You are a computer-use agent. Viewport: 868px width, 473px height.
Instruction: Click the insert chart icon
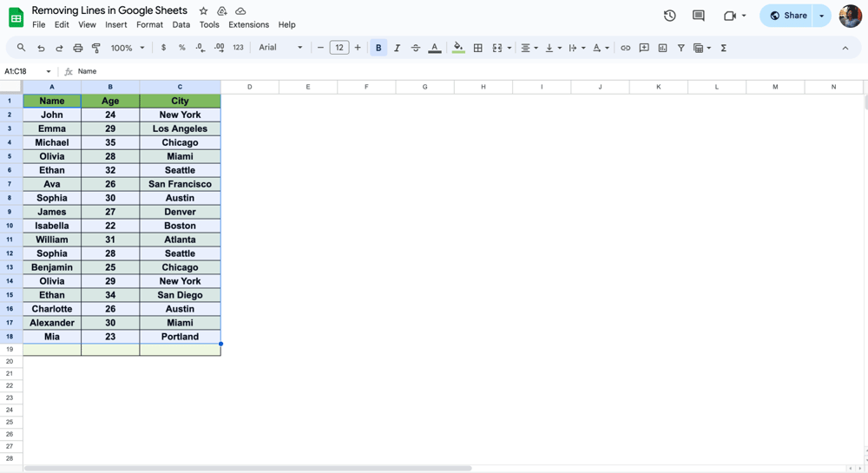point(662,48)
